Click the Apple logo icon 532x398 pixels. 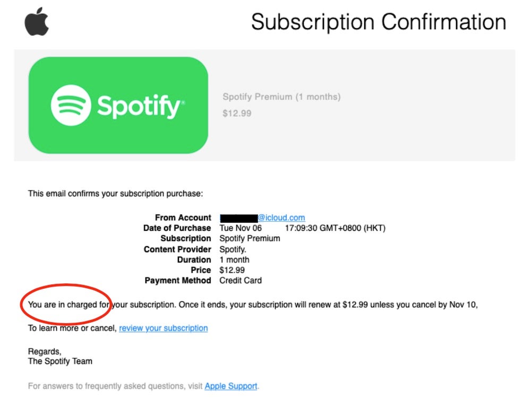37,22
